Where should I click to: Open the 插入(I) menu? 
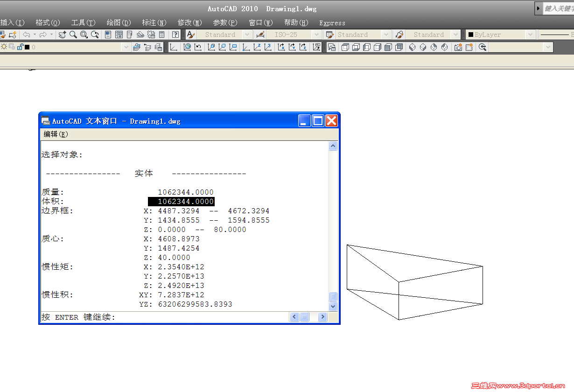click(12, 22)
